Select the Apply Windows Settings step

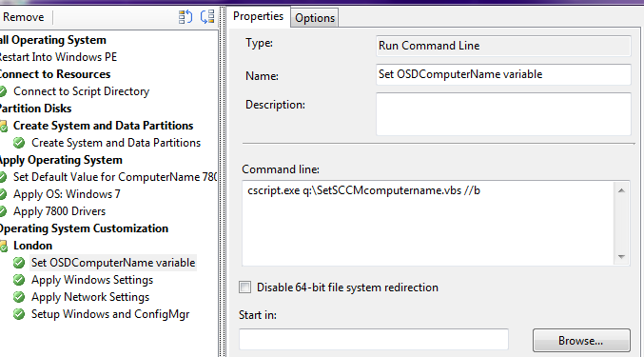click(x=92, y=280)
